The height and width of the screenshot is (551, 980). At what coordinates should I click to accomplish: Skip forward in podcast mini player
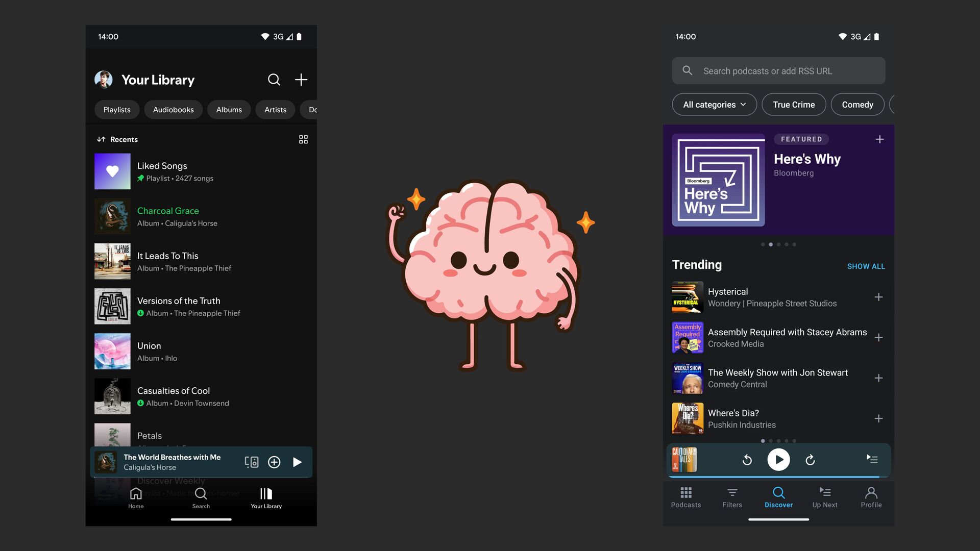810,460
